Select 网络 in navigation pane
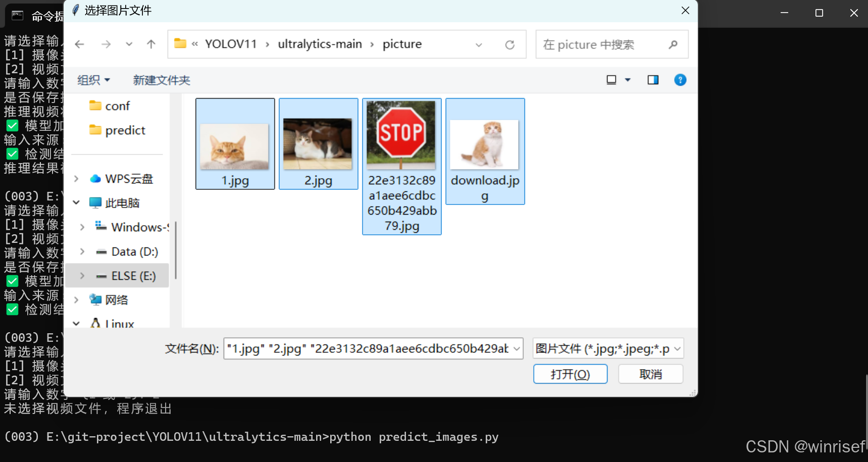 point(109,300)
